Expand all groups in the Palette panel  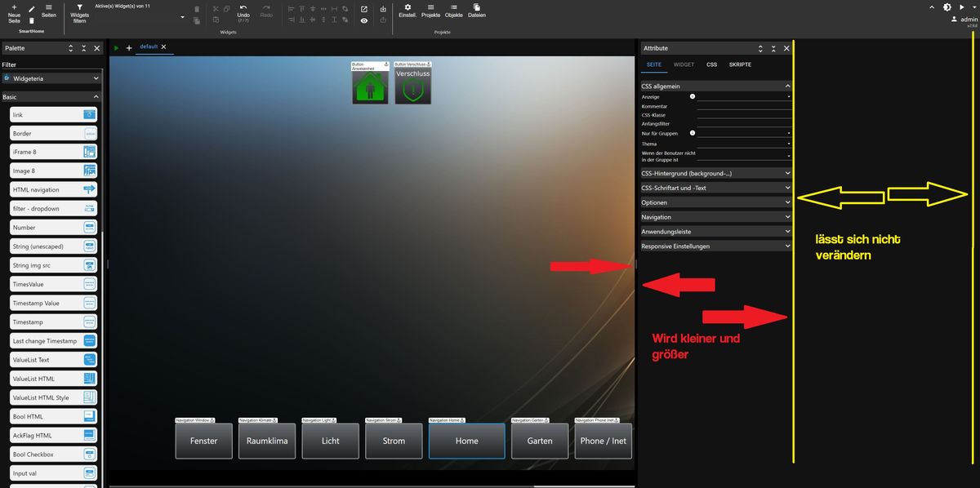click(x=71, y=48)
